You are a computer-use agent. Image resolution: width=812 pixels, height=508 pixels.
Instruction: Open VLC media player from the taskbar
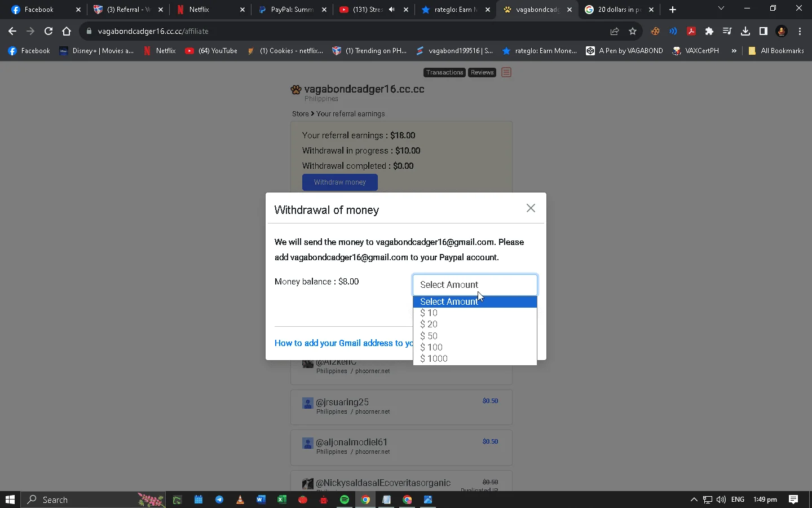click(x=240, y=500)
